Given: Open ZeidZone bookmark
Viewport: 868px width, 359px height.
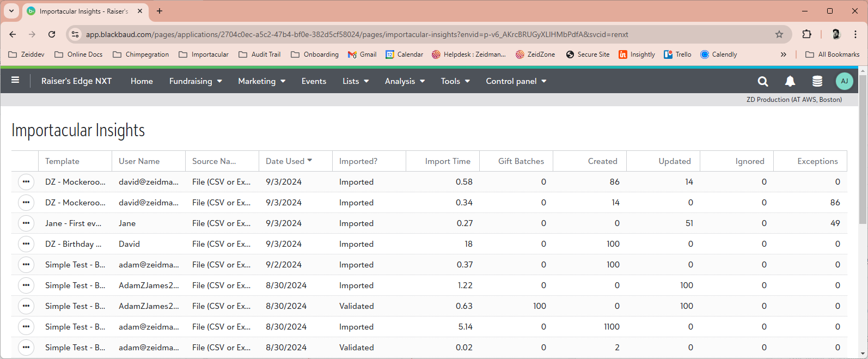Looking at the screenshot, I should pyautogui.click(x=535, y=54).
